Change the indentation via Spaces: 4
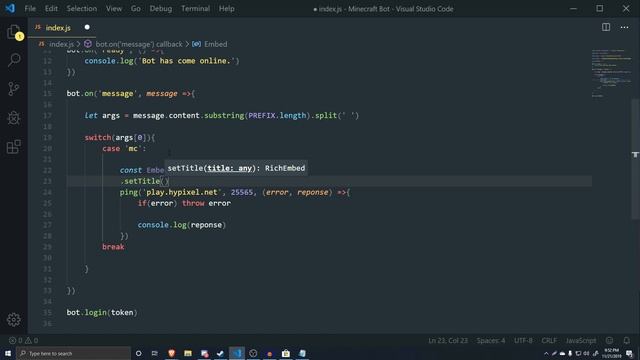This screenshot has width=640, height=360. (x=491, y=340)
